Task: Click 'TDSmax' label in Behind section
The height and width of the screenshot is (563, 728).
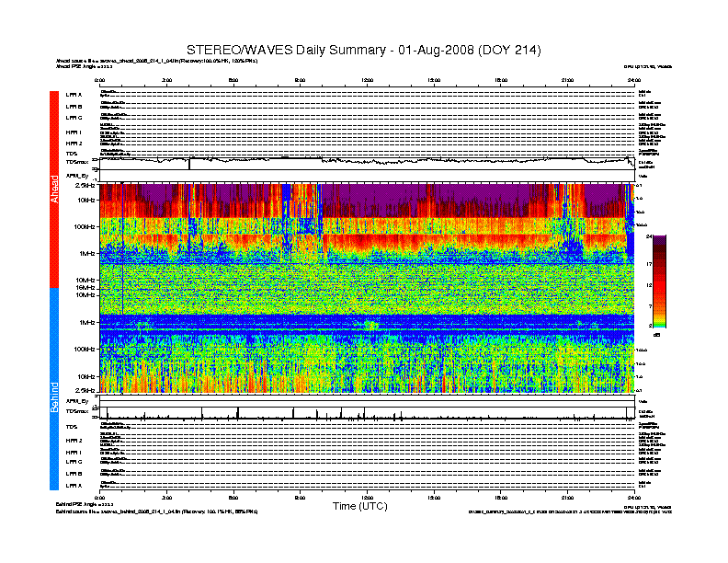Action: (x=76, y=411)
